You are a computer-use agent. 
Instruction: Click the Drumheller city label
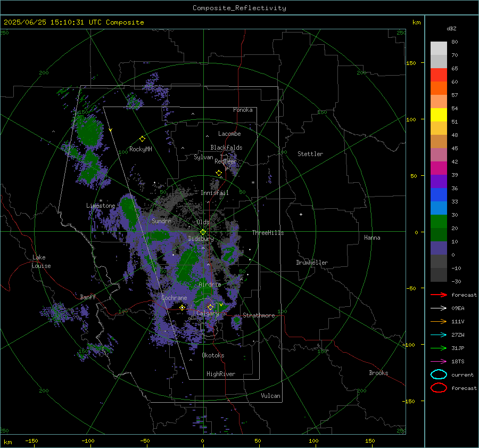point(312,263)
